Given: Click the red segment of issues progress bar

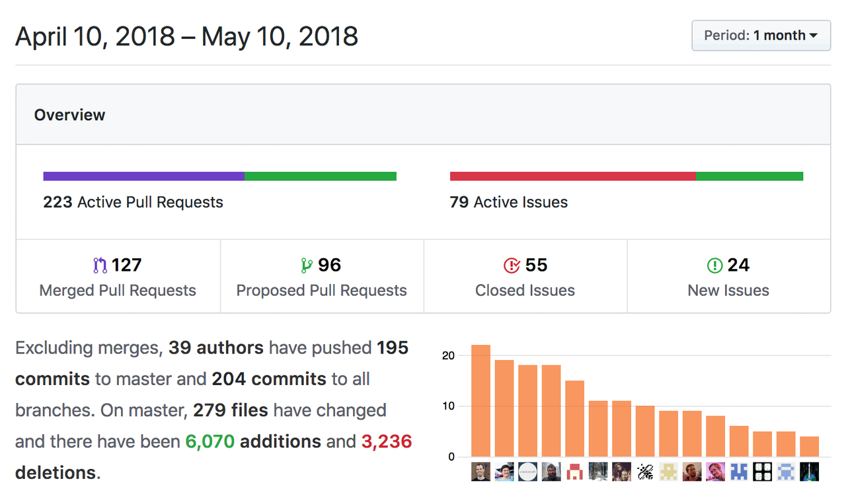Looking at the screenshot, I should click(573, 176).
